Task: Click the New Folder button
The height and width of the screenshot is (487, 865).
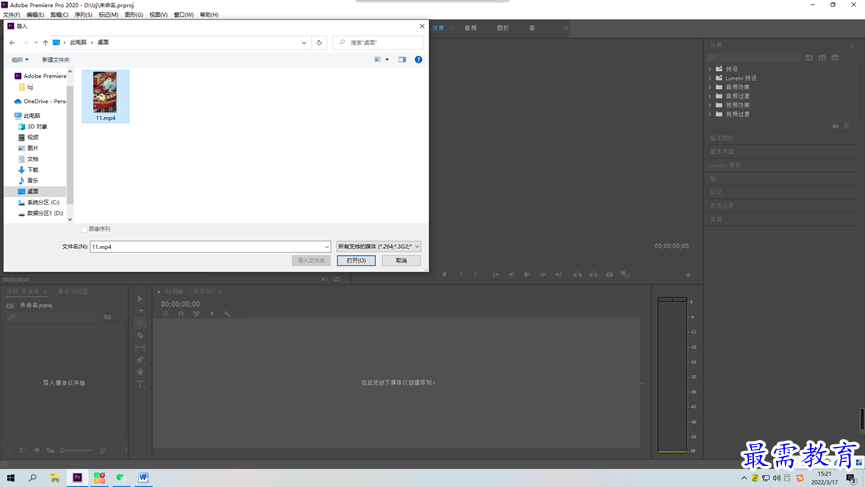Action: click(56, 60)
